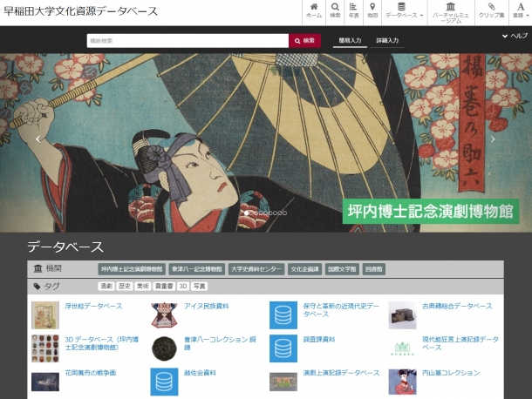Filter by 大学史資料センター institution
Image resolution: width=532 pixels, height=399 pixels.
coord(256,269)
